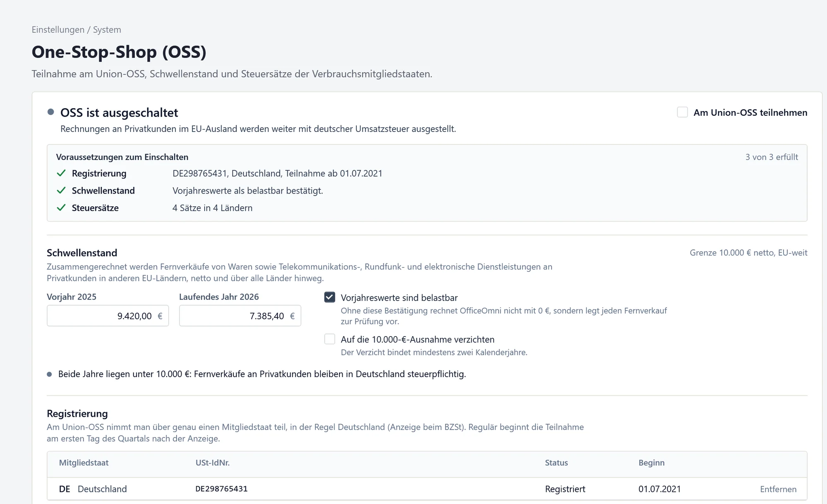Click the Beginn date 01.07.2021 cell
Viewport: 827px width, 504px height.
[x=660, y=489]
